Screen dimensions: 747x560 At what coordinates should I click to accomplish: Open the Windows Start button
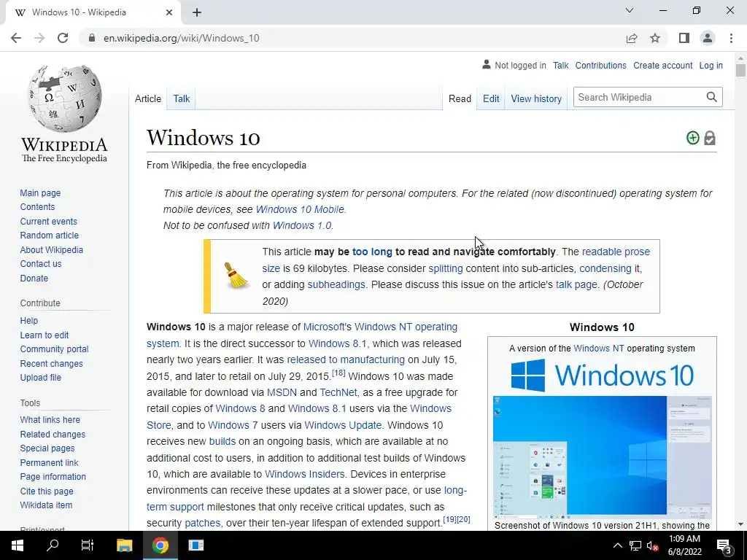click(x=18, y=545)
